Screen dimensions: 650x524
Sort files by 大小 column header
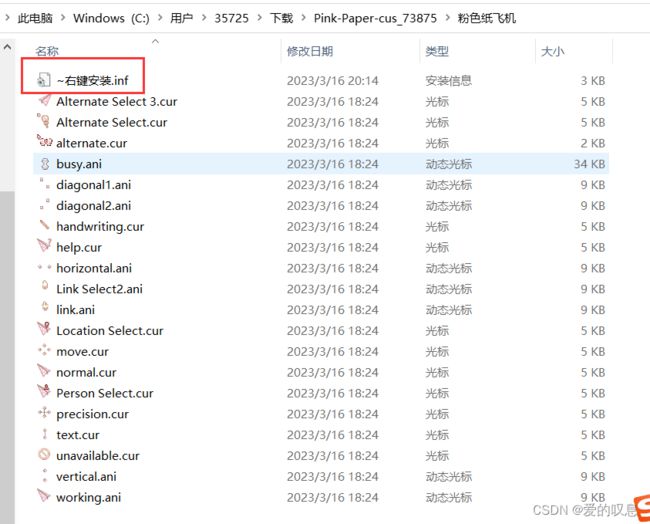[x=553, y=51]
